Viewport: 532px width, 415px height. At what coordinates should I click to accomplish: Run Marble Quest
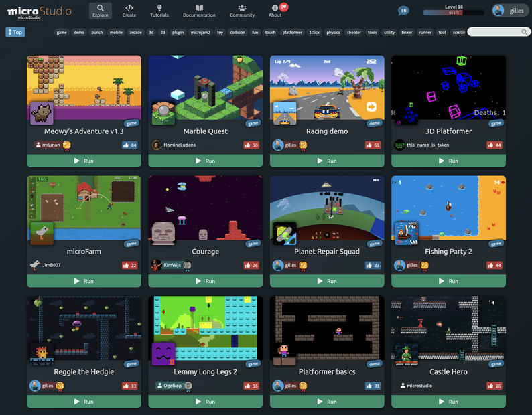tap(205, 161)
